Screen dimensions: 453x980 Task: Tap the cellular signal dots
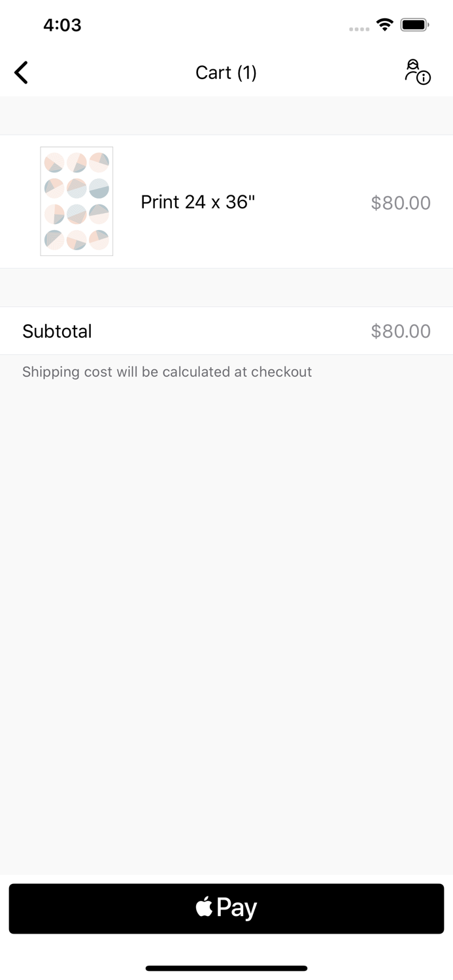[359, 29]
